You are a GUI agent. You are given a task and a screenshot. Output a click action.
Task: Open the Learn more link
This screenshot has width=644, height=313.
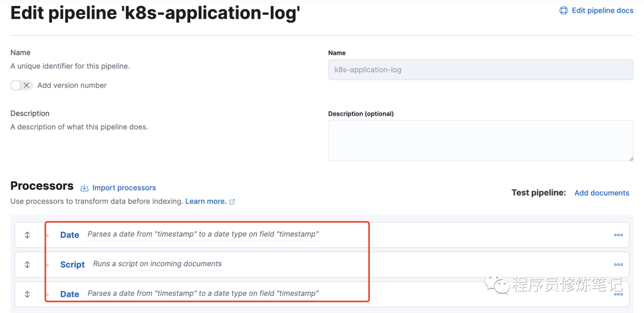[206, 202]
